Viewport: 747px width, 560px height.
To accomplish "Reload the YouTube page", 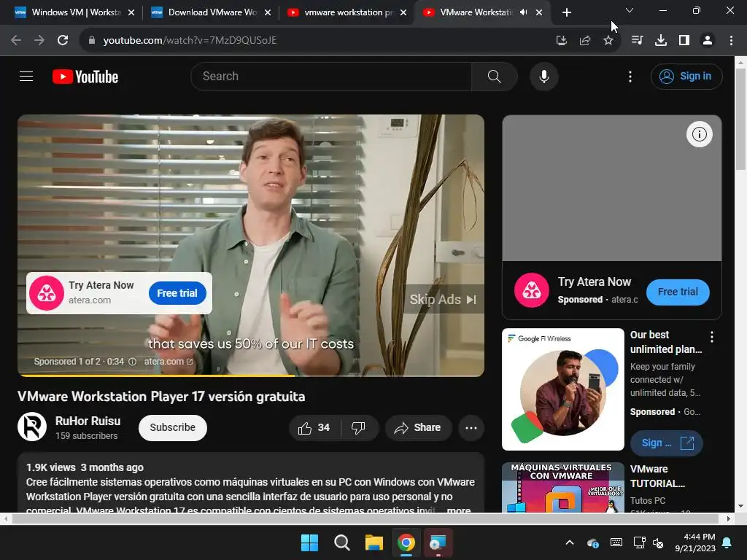I will pos(63,40).
